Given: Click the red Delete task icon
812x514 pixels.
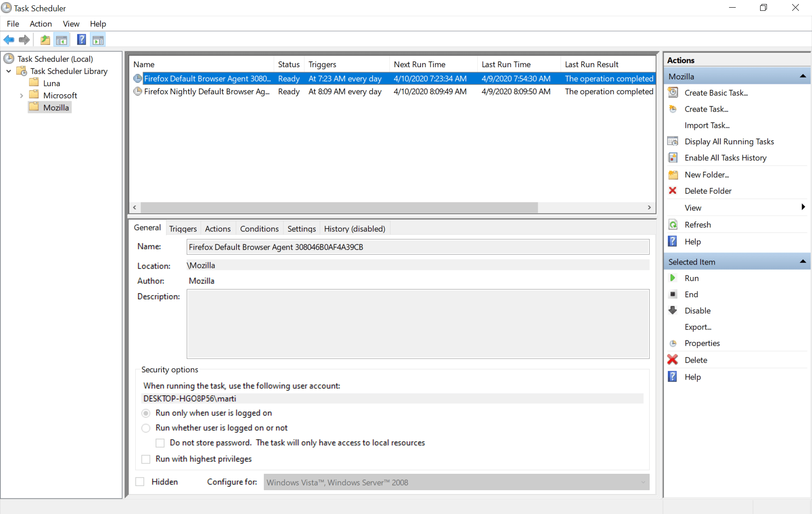Looking at the screenshot, I should [673, 360].
